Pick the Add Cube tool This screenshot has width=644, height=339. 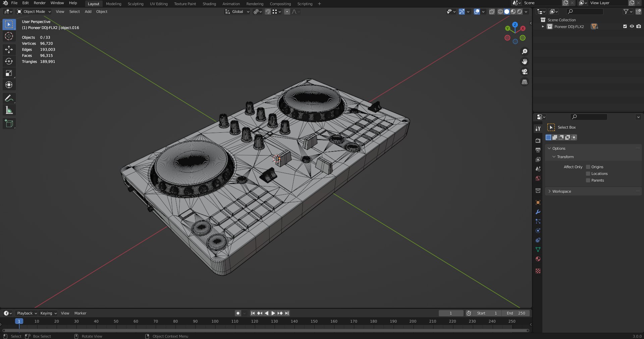pos(9,124)
